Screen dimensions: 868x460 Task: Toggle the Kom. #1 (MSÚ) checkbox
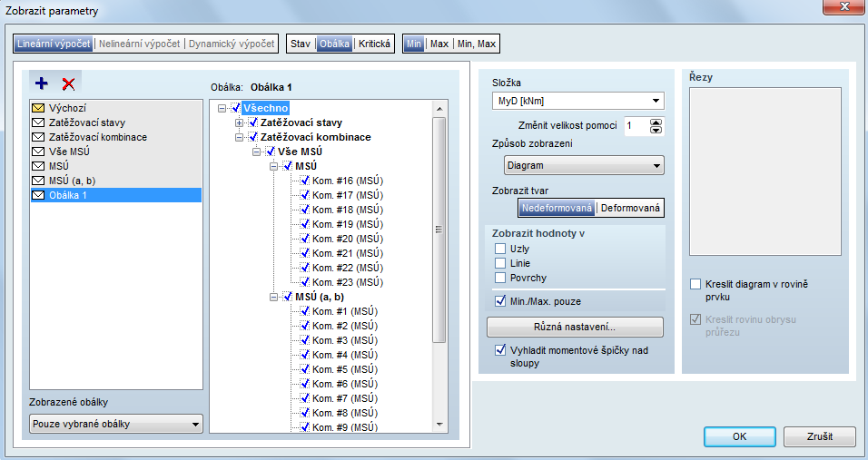pyautogui.click(x=304, y=311)
